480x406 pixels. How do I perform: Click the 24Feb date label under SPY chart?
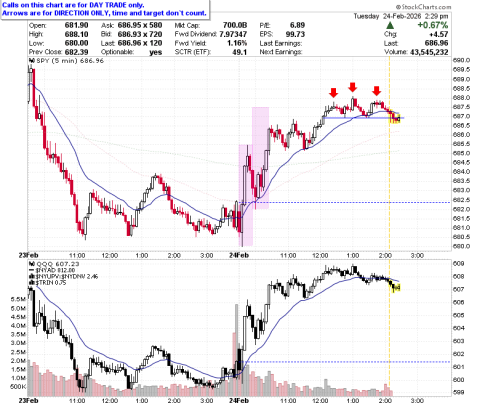point(239,255)
